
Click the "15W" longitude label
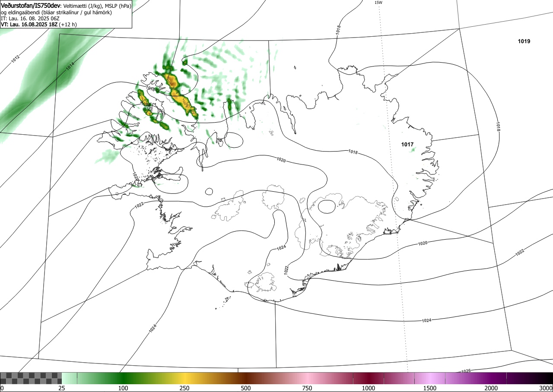[378, 3]
